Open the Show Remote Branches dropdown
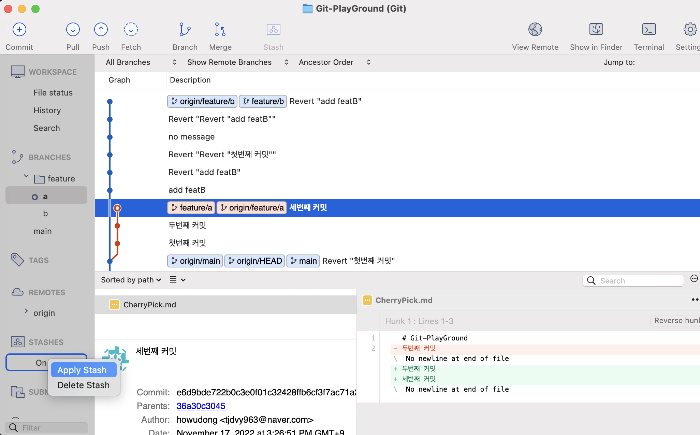Image resolution: width=700 pixels, height=435 pixels. 238,62
